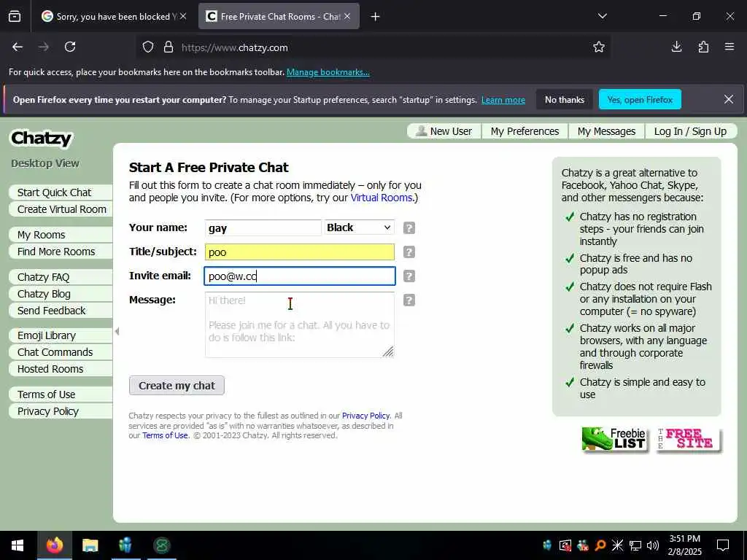Open the notification center icon
This screenshot has width=747, height=560.
723,545
